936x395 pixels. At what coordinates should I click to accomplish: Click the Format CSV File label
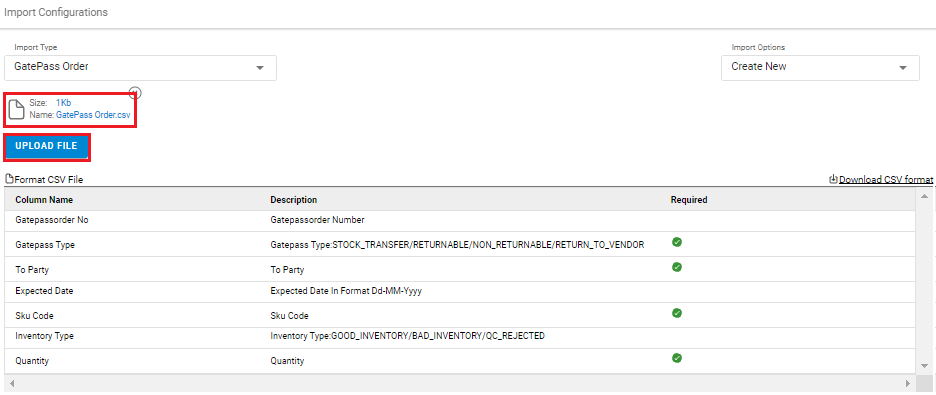click(49, 180)
